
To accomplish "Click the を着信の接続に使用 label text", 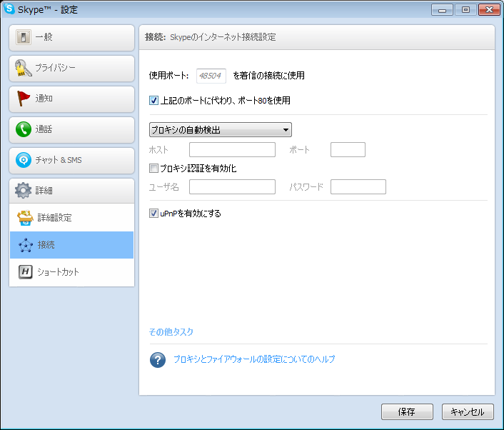I will coord(268,76).
